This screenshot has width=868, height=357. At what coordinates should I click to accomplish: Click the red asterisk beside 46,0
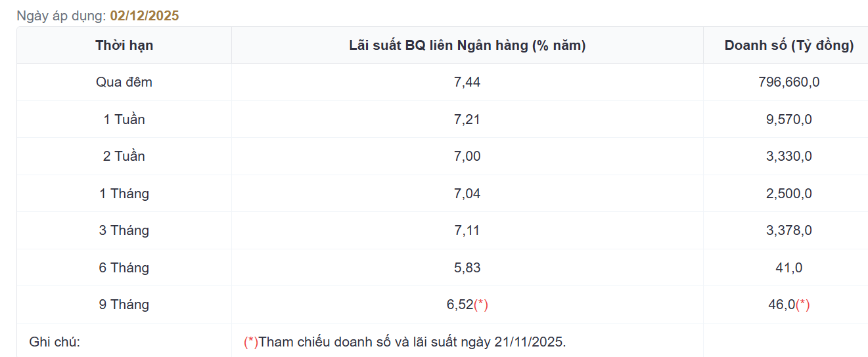coord(803,304)
